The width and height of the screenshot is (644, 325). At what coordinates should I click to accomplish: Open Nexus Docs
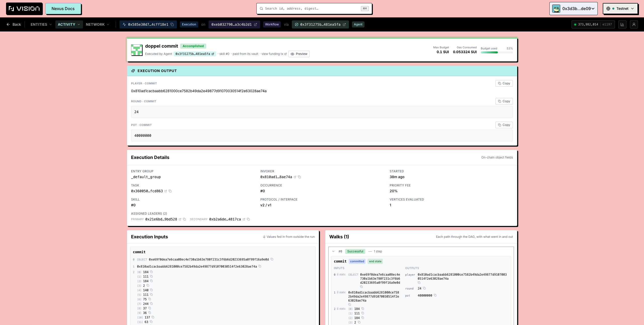63,9
